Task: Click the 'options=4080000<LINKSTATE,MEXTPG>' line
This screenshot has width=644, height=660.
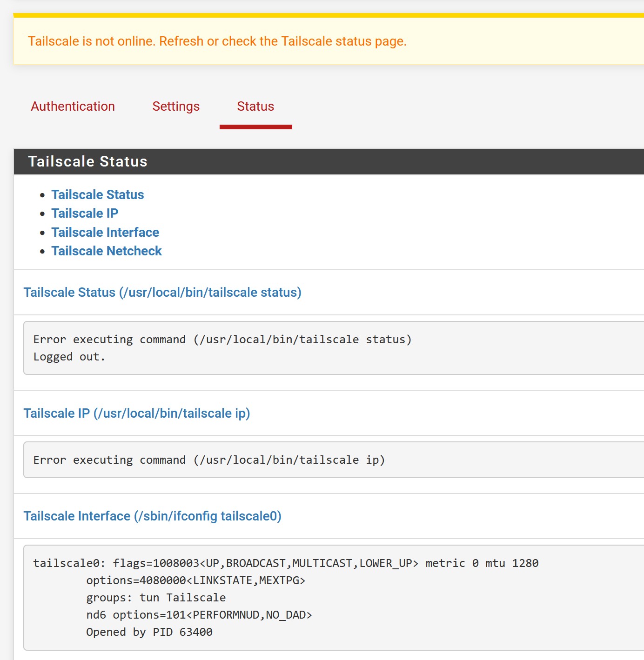Action: click(x=195, y=580)
